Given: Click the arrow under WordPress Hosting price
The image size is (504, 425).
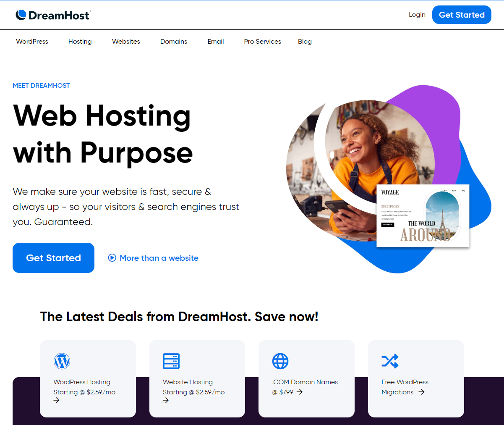Looking at the screenshot, I should 57,401.
